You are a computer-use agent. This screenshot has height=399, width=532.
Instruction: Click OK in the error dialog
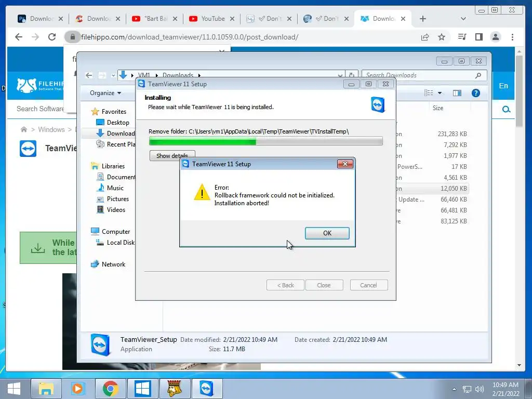point(327,233)
